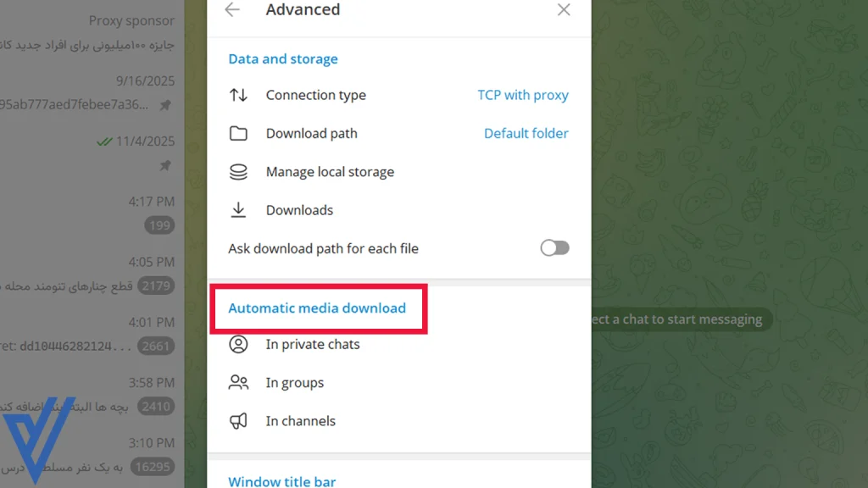
Task: Open Download path option
Action: pos(399,133)
